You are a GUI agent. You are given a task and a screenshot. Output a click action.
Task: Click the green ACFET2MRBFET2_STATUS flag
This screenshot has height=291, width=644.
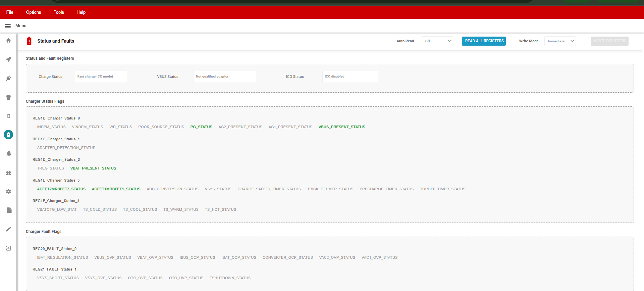click(x=61, y=189)
